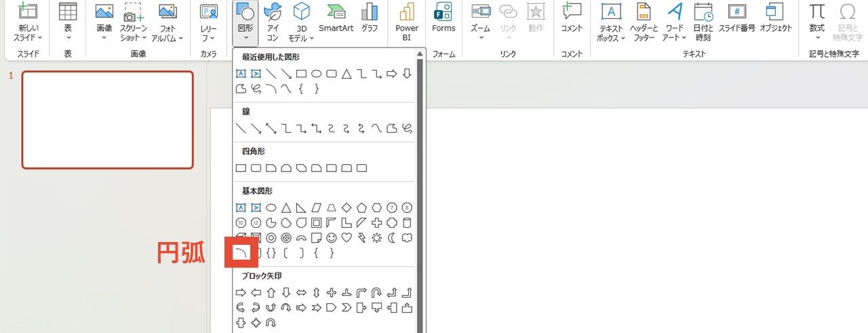868x333 pixels.
Task: Pick the Smiley Face shape
Action: click(x=331, y=237)
